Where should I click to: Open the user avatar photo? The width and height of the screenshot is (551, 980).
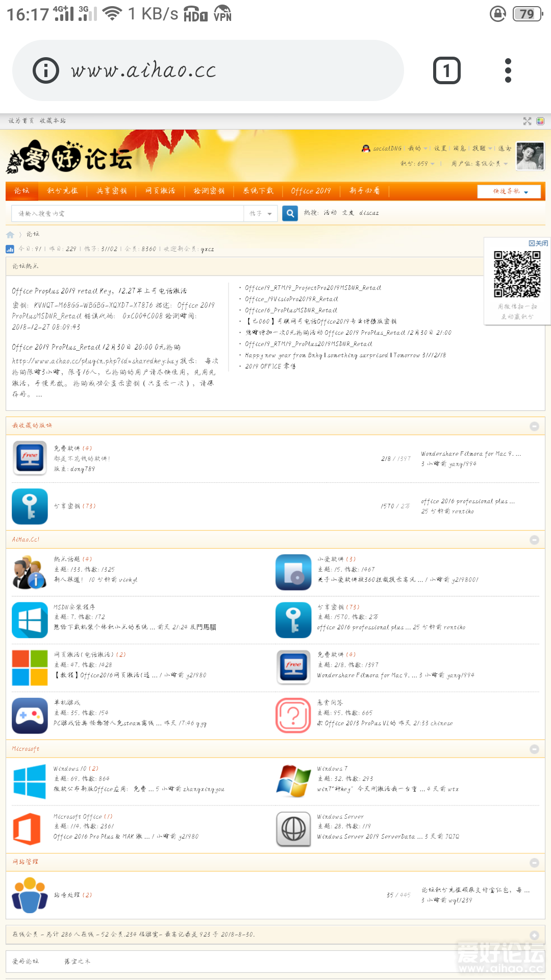coord(530,156)
